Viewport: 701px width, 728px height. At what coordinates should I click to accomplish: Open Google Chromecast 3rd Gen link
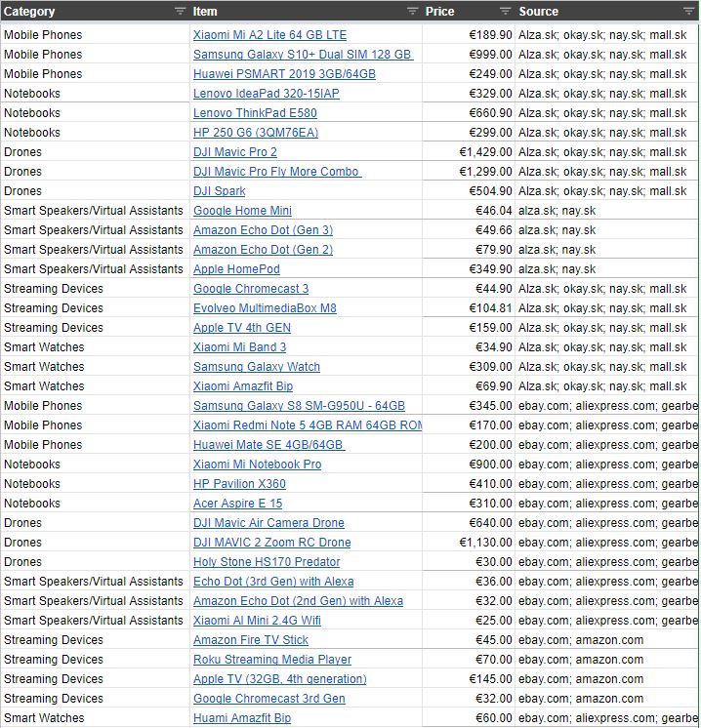click(x=268, y=698)
